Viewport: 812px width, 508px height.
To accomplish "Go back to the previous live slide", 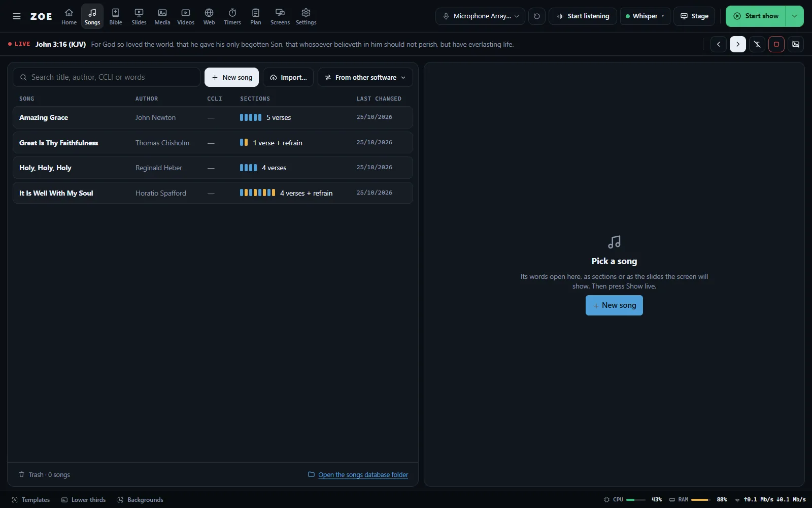I will 719,44.
